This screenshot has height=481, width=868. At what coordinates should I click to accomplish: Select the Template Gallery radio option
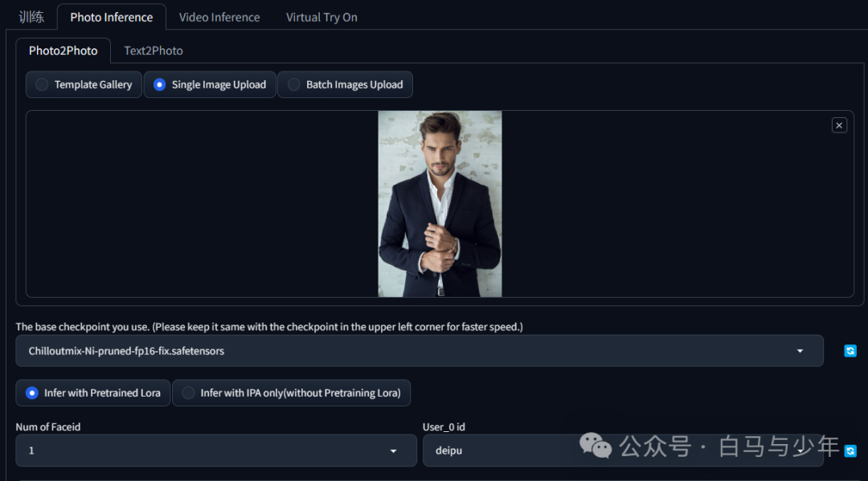pyautogui.click(x=84, y=84)
